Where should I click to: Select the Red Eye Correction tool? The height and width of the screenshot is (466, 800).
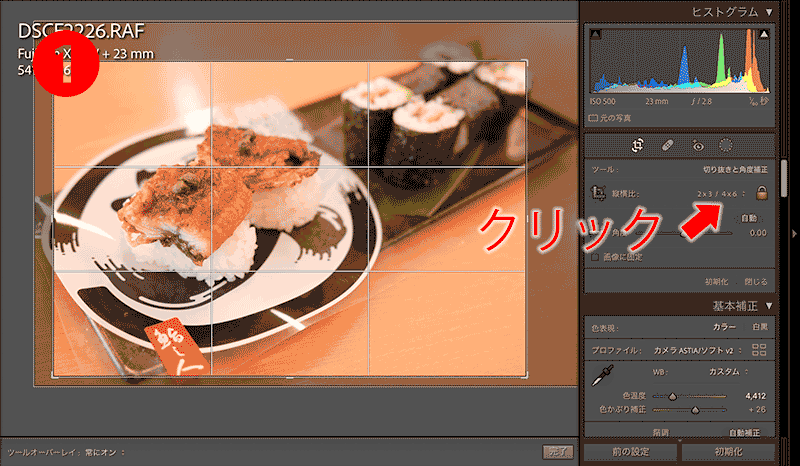click(x=697, y=146)
